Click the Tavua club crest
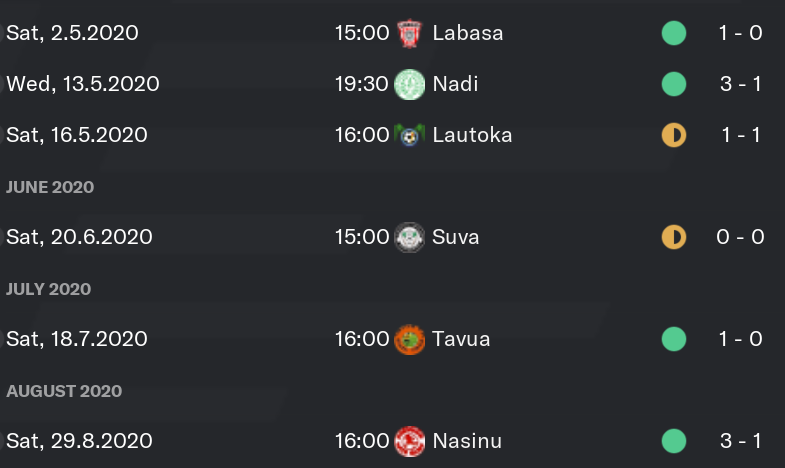The image size is (785, 468). pyautogui.click(x=410, y=339)
